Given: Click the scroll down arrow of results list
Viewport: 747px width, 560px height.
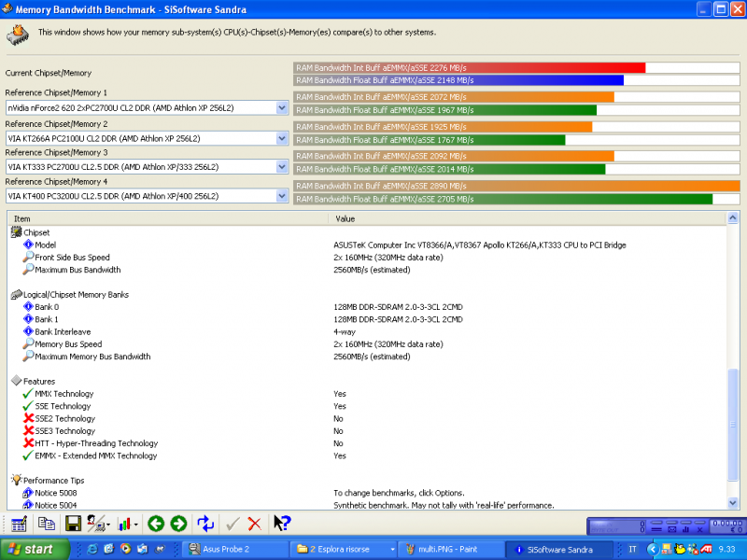Looking at the screenshot, I should pyautogui.click(x=733, y=503).
